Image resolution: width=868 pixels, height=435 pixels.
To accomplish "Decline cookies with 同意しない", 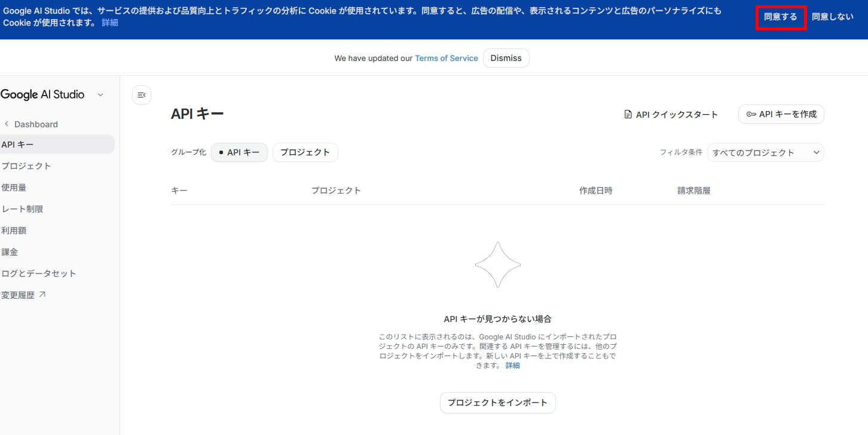I will click(x=832, y=17).
